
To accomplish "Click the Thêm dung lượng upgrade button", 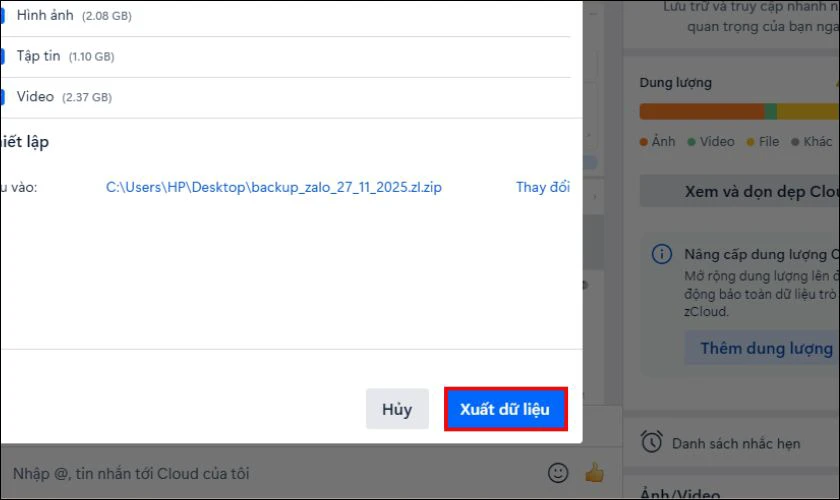I will point(765,348).
